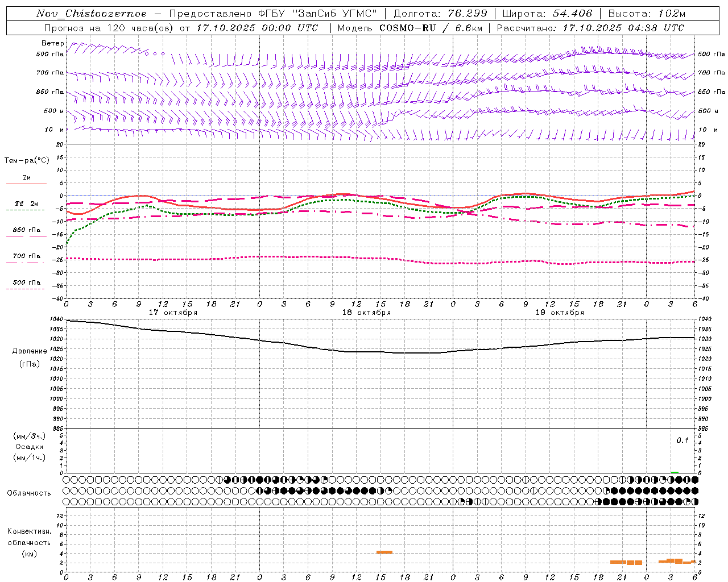Select the Td 2м dew point legend entry
This screenshot has width=728, height=582.
(x=26, y=206)
